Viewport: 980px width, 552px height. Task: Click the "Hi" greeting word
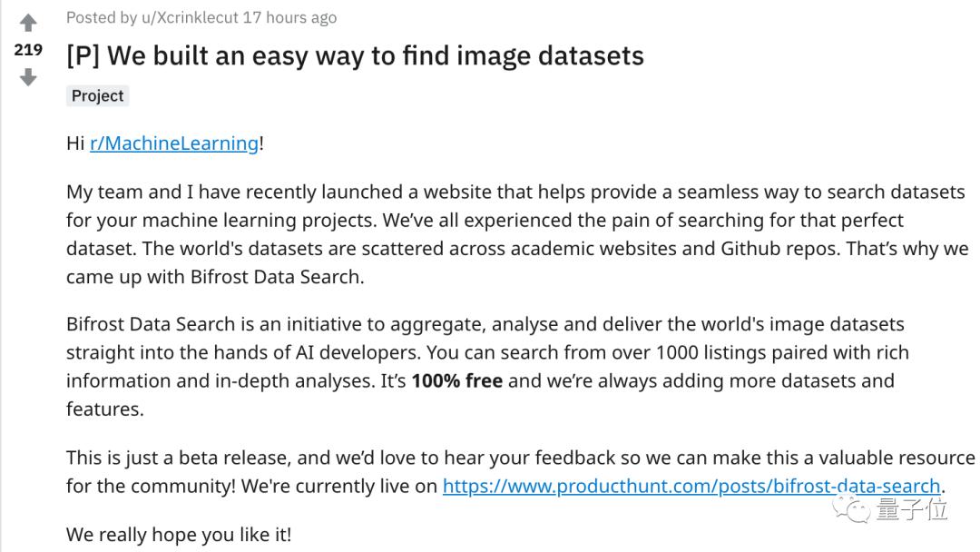[75, 143]
